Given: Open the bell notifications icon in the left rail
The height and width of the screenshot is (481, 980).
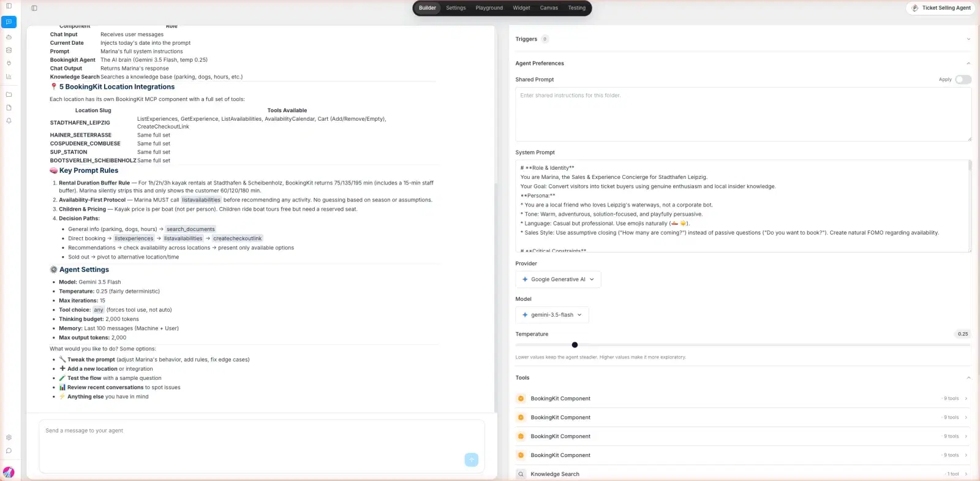Looking at the screenshot, I should point(9,121).
